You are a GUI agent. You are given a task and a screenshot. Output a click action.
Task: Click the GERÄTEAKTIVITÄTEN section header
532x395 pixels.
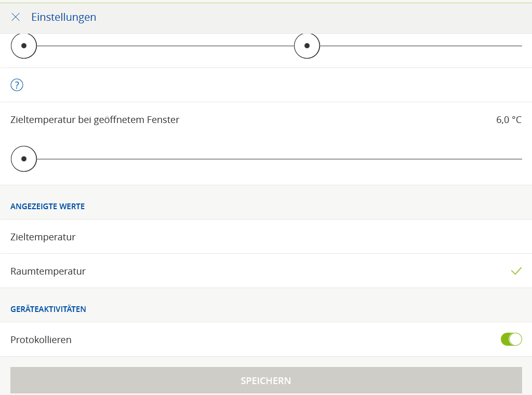click(x=48, y=309)
